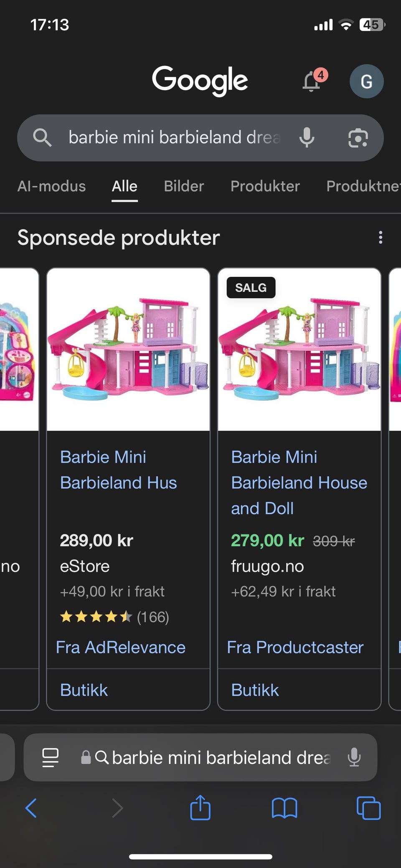Tap the Google search query field

tap(174, 138)
